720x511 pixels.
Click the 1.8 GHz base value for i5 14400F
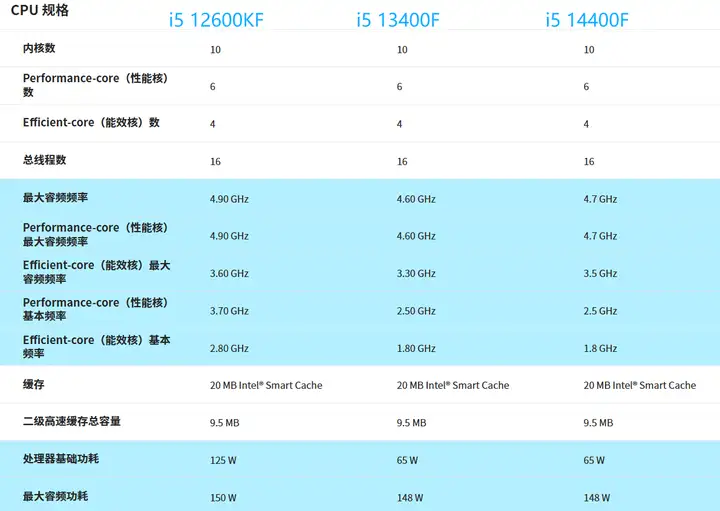[x=601, y=348]
